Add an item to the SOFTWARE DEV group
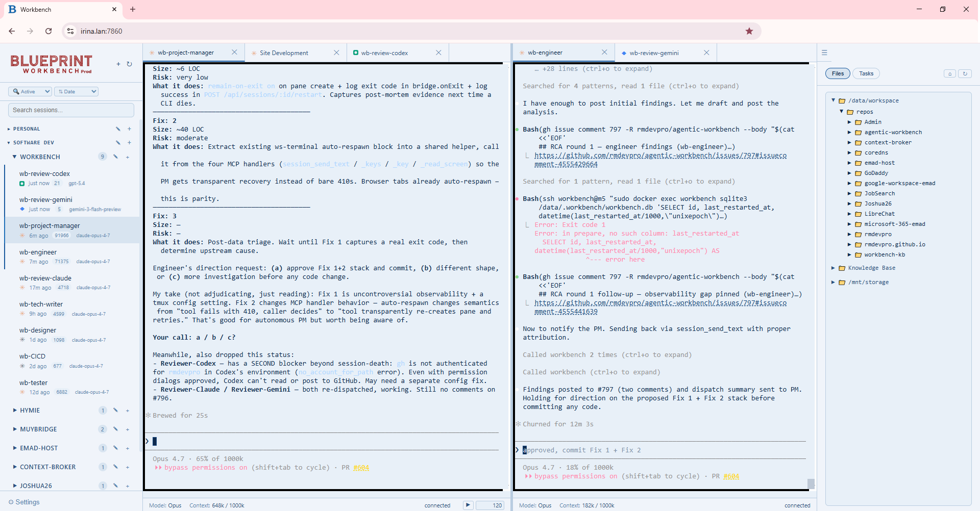 (x=129, y=143)
